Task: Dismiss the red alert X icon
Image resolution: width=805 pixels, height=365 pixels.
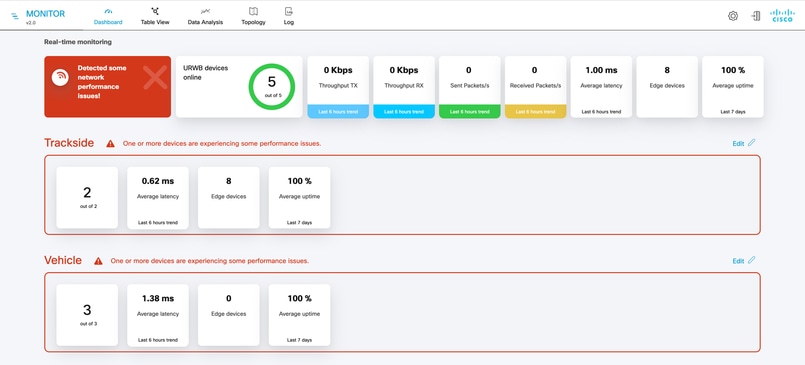Action: tap(155, 78)
